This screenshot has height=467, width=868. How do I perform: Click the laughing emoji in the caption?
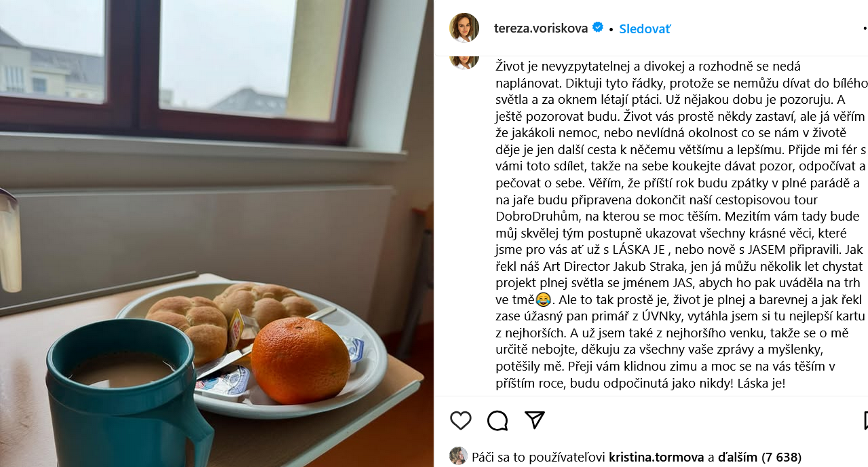pos(542,300)
